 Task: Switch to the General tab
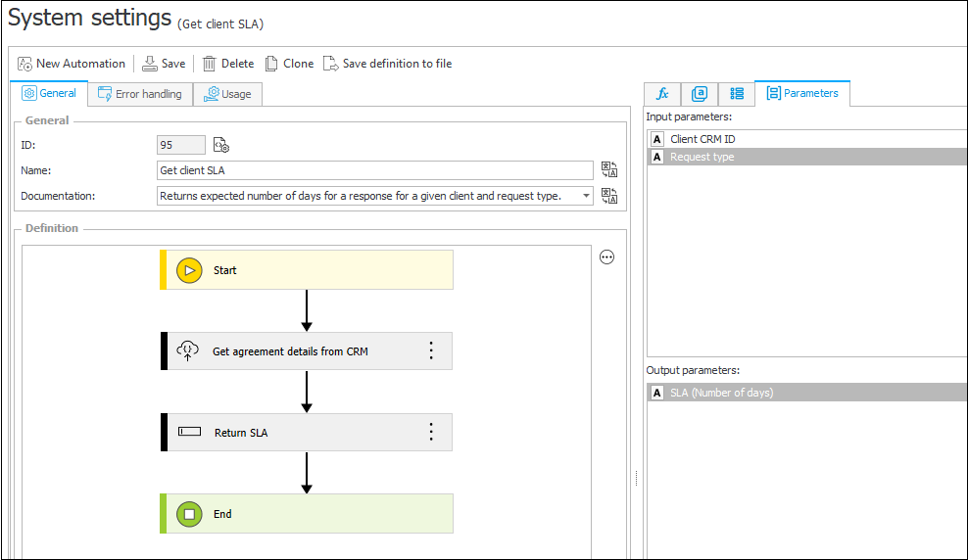click(x=49, y=93)
